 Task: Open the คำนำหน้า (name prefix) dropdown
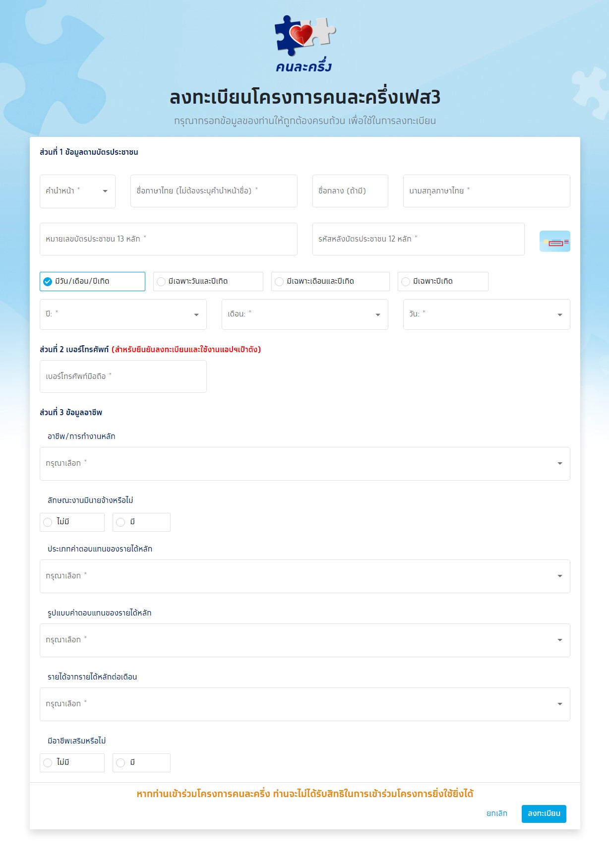(x=77, y=191)
